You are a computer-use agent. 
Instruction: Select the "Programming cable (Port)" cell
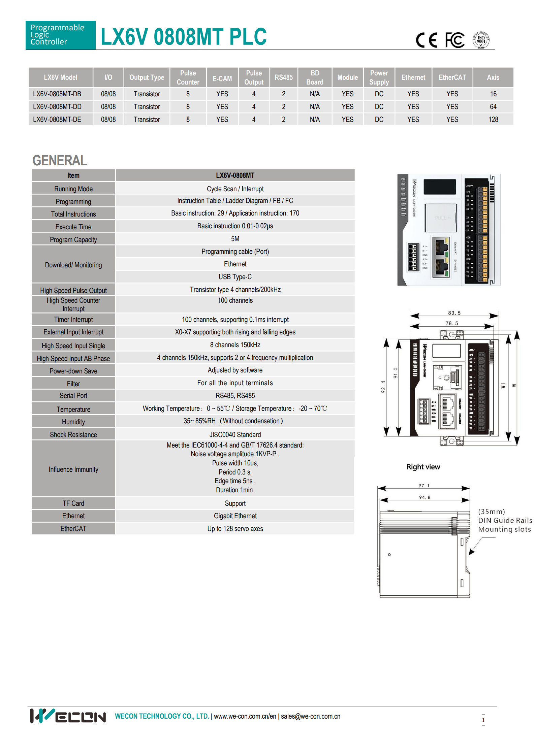coord(235,252)
